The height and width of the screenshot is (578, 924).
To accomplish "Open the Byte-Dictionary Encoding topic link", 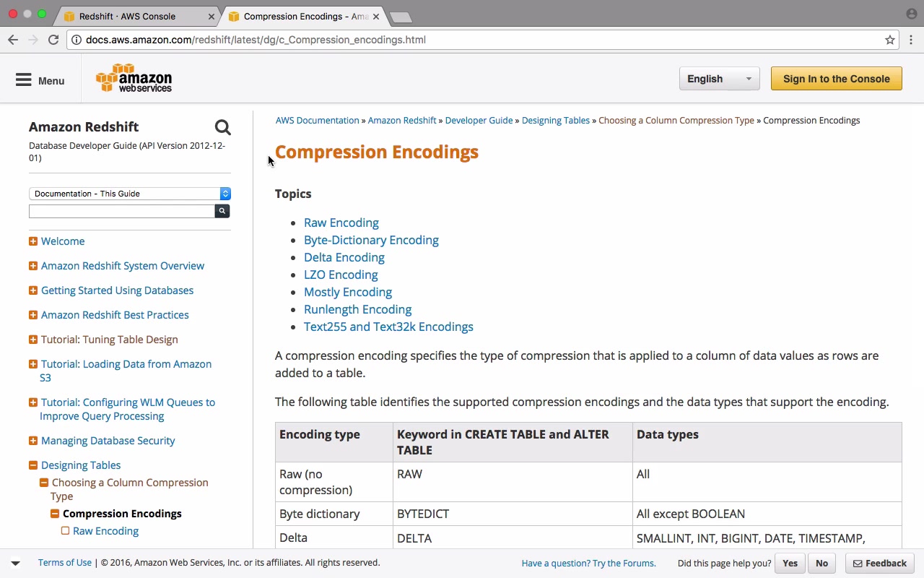I will (x=371, y=240).
